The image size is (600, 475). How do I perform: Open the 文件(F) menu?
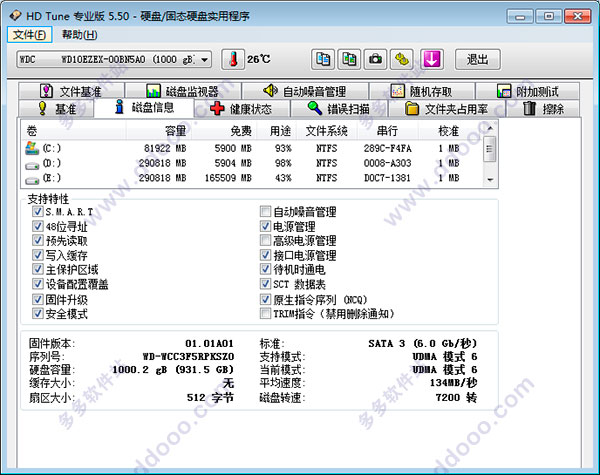29,35
